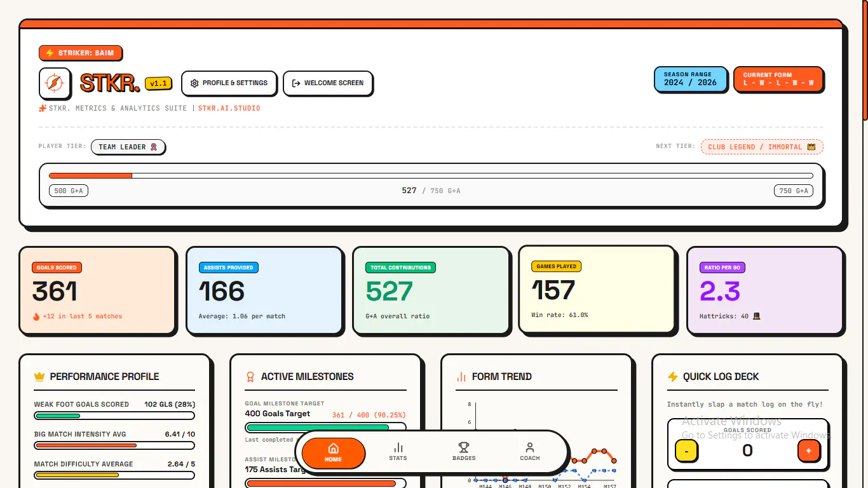Image resolution: width=868 pixels, height=488 pixels.
Task: Click the Games Played 157 card
Action: click(597, 289)
